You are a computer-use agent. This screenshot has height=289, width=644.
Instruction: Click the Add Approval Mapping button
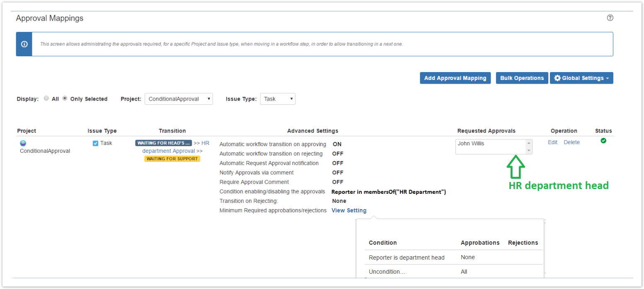[455, 78]
